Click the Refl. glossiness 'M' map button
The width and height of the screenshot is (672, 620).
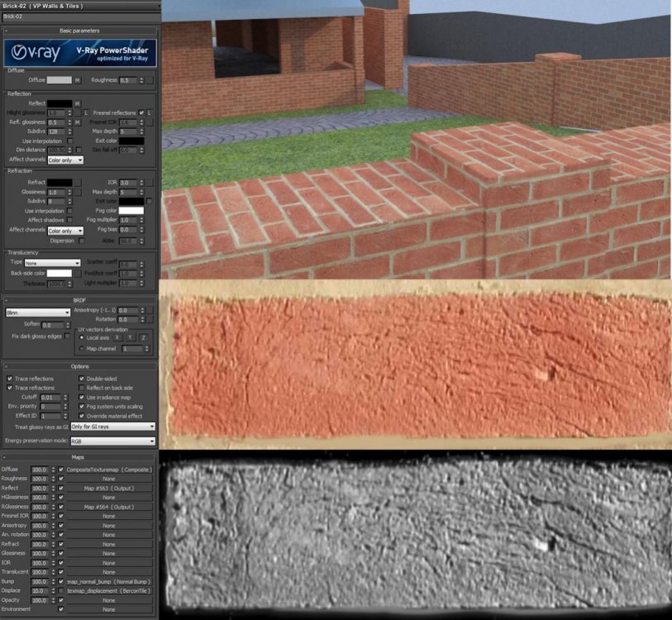(x=78, y=122)
